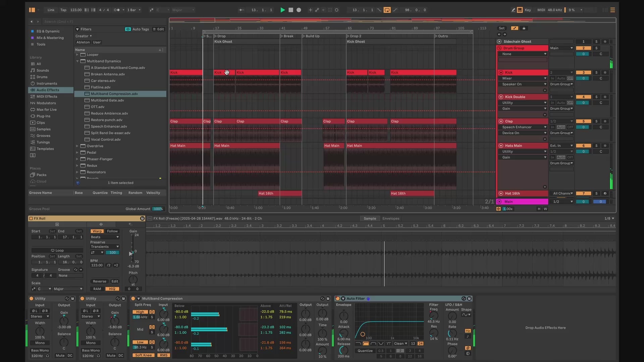This screenshot has width=644, height=362.
Task: Click the Hat 16th track fold icon
Action: click(x=501, y=193)
